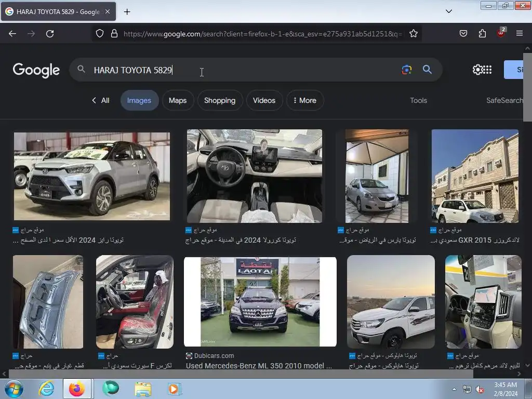Click the Corolla 2024 result caption
The width and height of the screenshot is (532, 399).
click(241, 240)
